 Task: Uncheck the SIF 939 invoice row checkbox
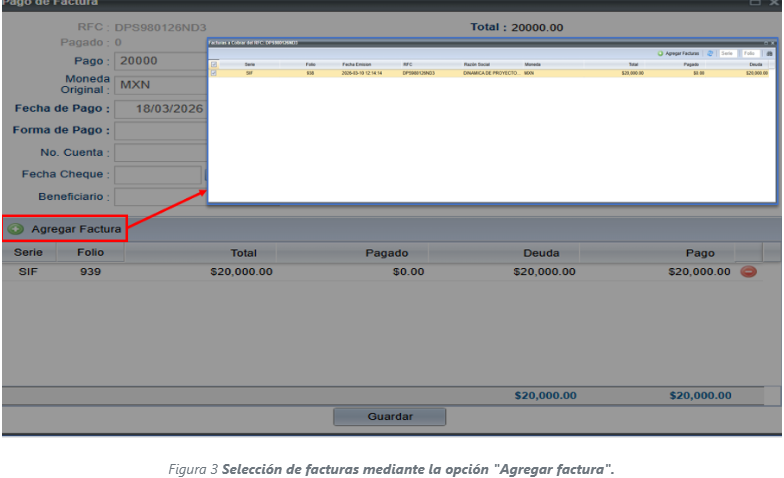pos(214,73)
